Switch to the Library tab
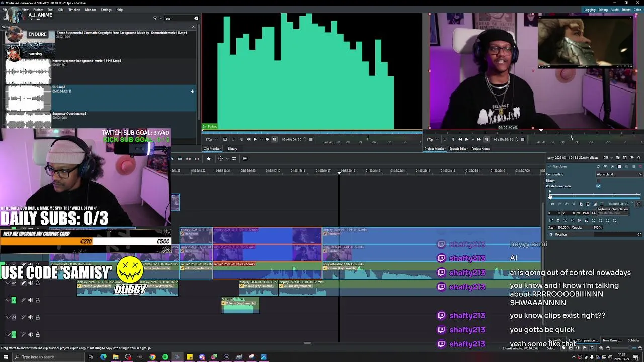 pyautogui.click(x=232, y=149)
